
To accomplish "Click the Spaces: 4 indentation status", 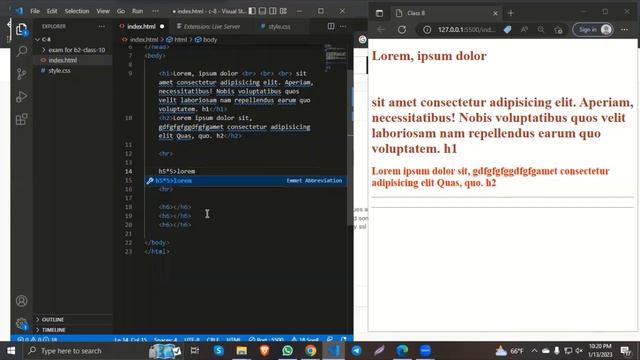I will (166, 340).
